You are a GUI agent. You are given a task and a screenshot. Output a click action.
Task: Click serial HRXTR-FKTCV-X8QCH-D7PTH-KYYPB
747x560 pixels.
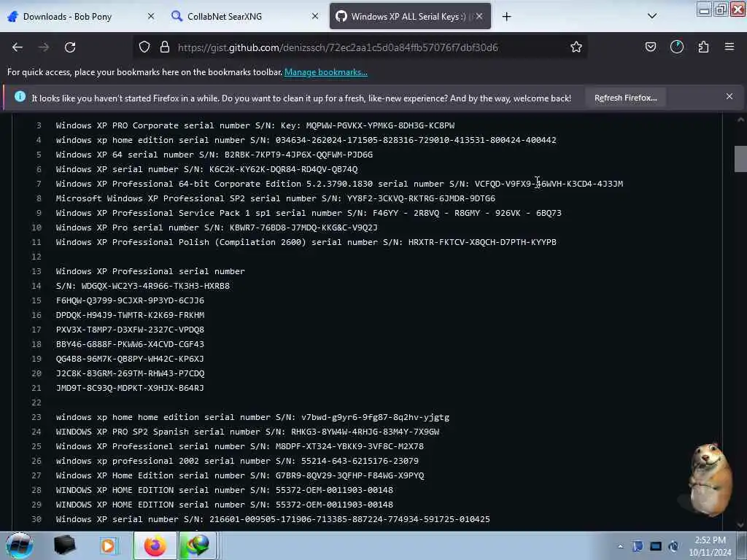click(x=482, y=242)
